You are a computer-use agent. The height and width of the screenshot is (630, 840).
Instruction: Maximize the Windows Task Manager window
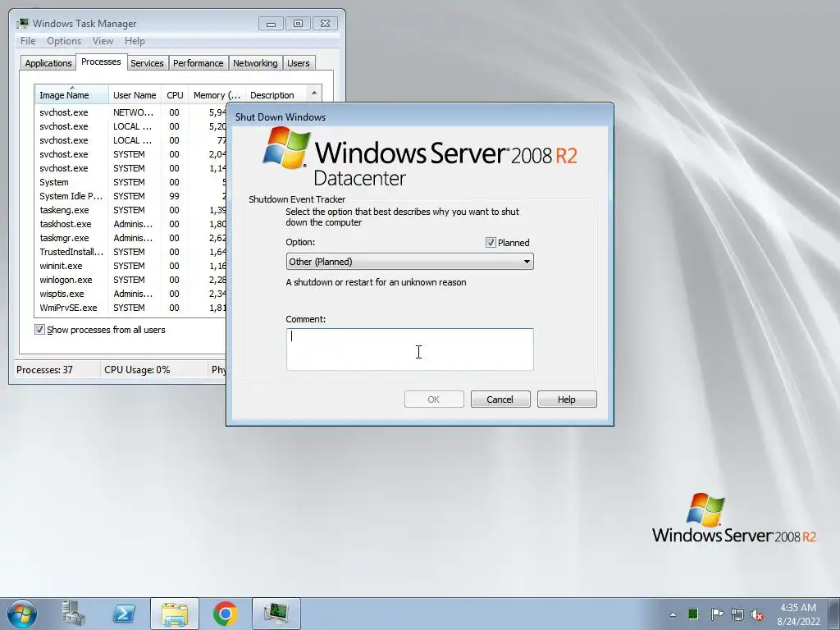(x=299, y=24)
